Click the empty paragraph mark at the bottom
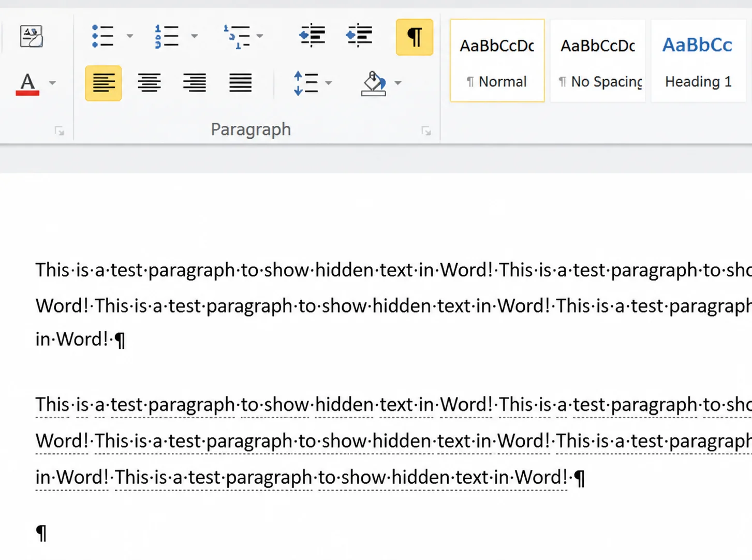 click(41, 533)
